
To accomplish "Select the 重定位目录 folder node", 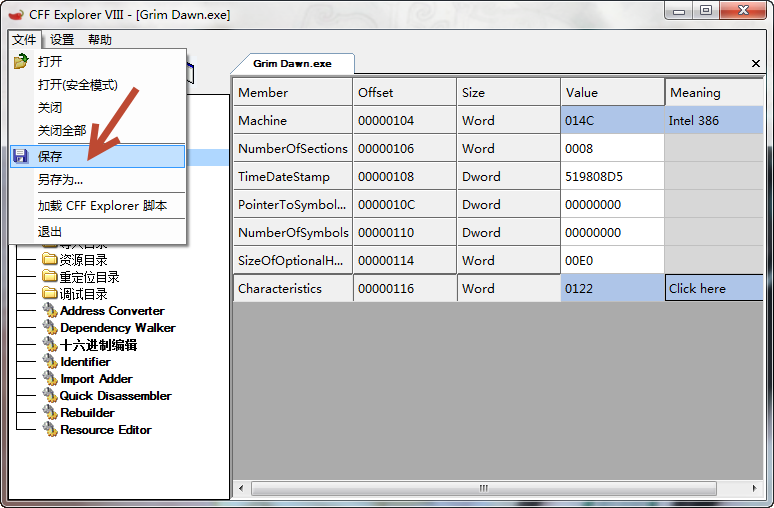I will pyautogui.click(x=89, y=277).
